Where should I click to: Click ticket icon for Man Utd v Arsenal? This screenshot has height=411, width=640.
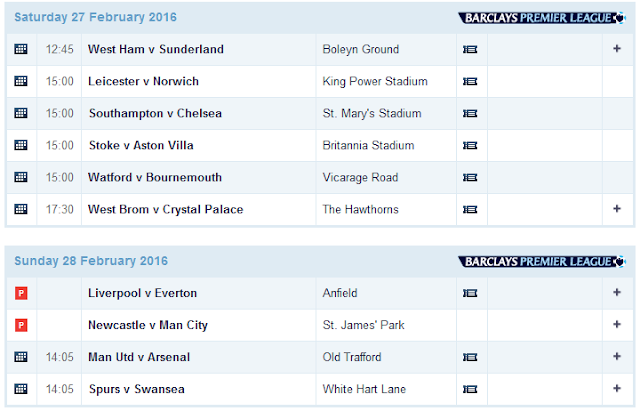point(470,358)
